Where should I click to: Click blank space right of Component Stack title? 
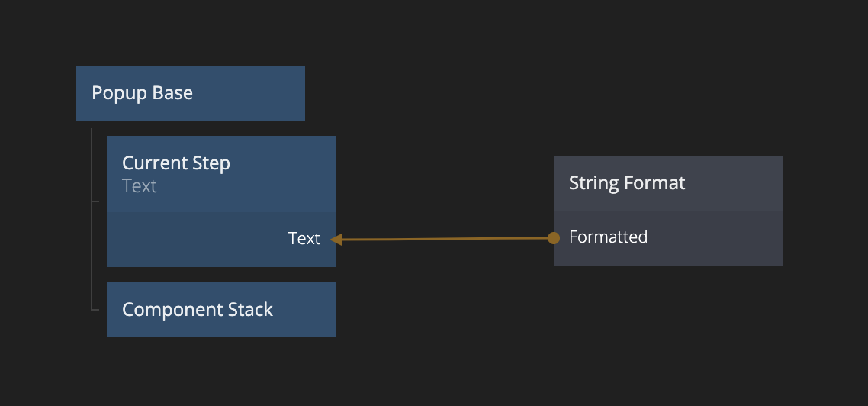(x=305, y=310)
